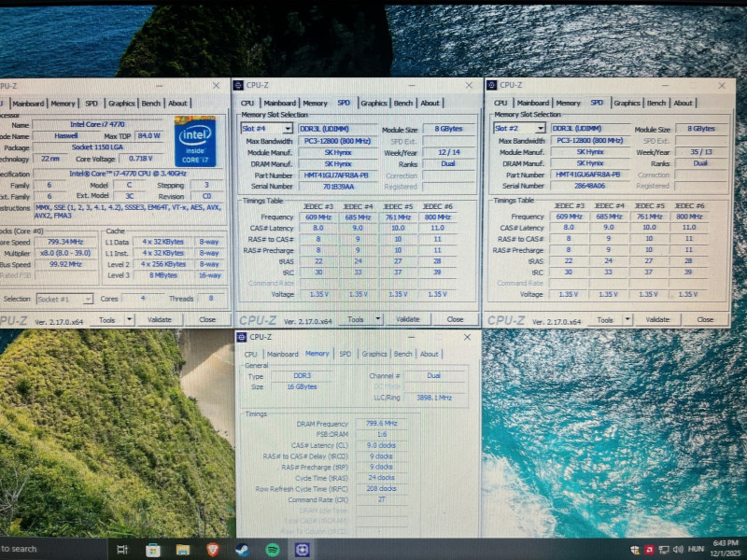This screenshot has height=560, width=747.
Task: Click the Week/Year value 12 / 14
Action: tap(449, 153)
